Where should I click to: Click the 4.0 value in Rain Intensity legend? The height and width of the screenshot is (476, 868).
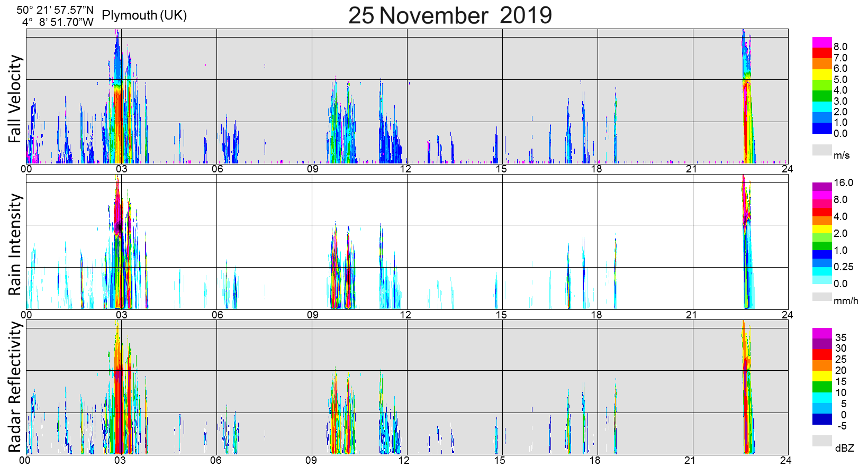click(x=840, y=217)
